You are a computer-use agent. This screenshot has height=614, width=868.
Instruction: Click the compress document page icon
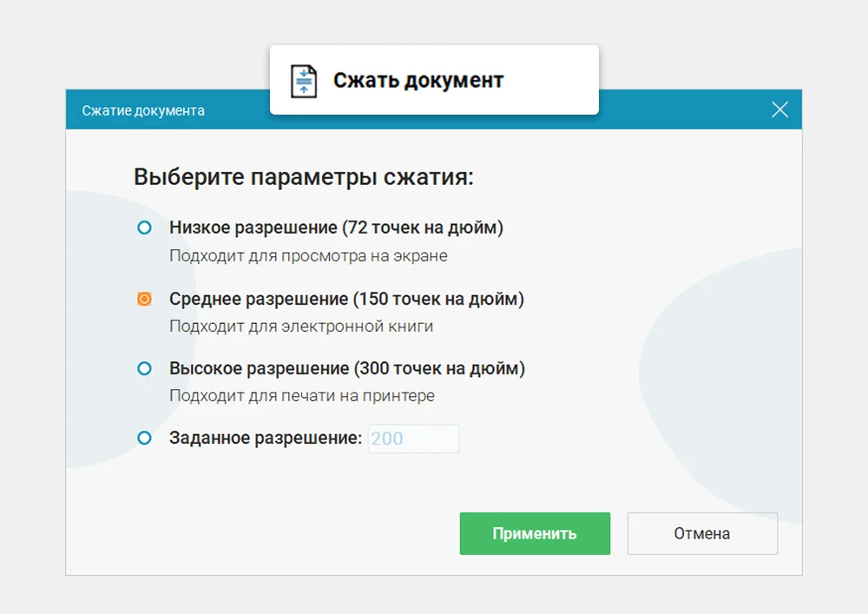[x=304, y=79]
